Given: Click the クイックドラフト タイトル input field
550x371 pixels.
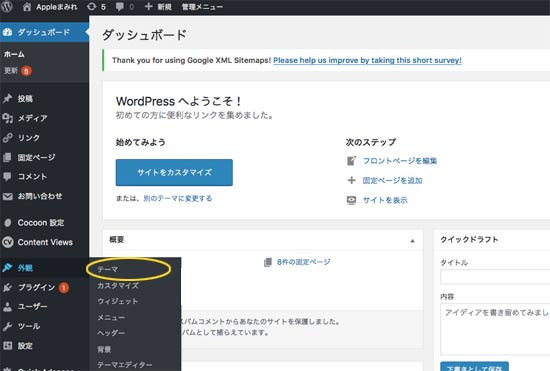Looking at the screenshot, I should [x=495, y=277].
